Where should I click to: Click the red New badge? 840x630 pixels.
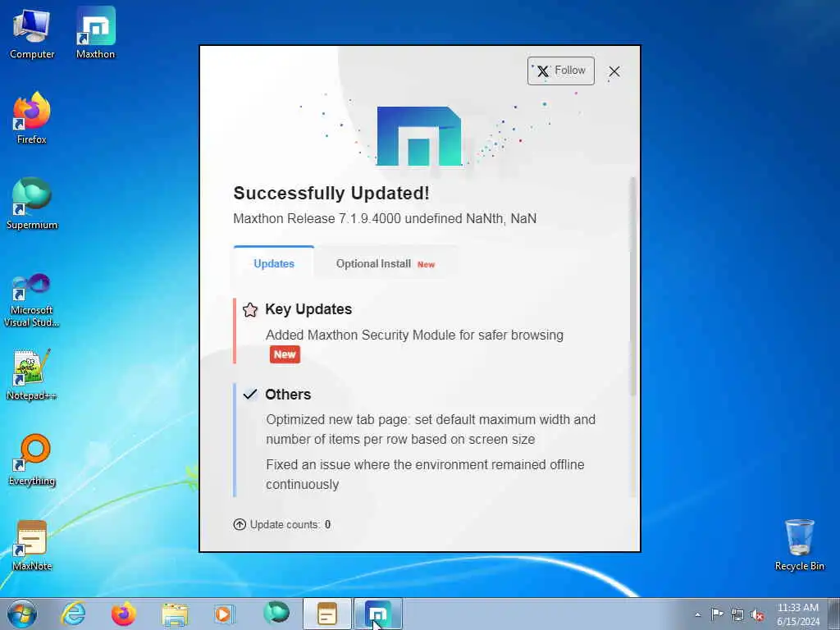pyautogui.click(x=285, y=354)
